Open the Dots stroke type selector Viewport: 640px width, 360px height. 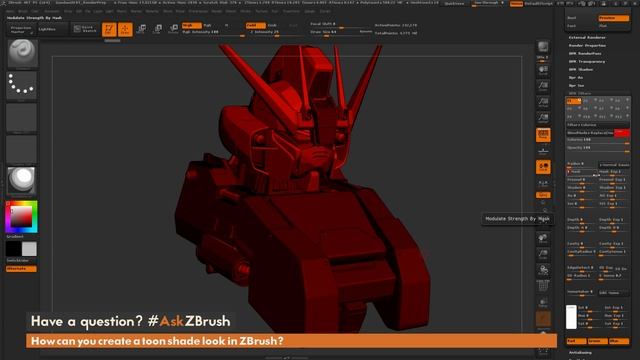21,85
